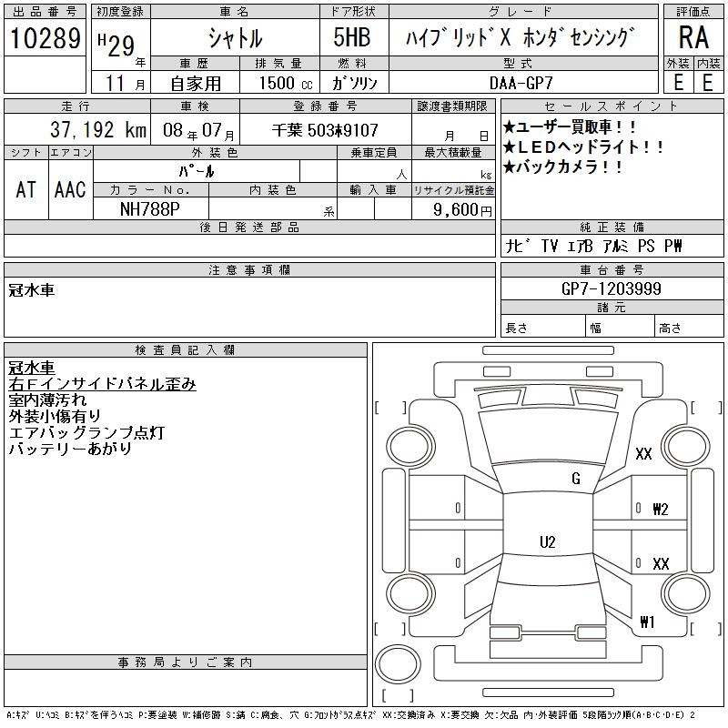Click the lot number 10289
The image size is (728, 728).
pyautogui.click(x=45, y=38)
